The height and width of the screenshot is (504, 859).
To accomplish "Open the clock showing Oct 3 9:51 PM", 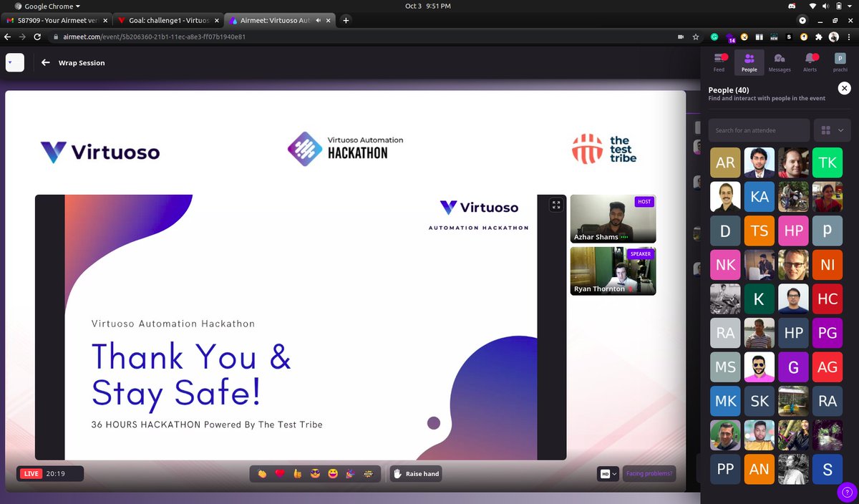I will point(428,6).
